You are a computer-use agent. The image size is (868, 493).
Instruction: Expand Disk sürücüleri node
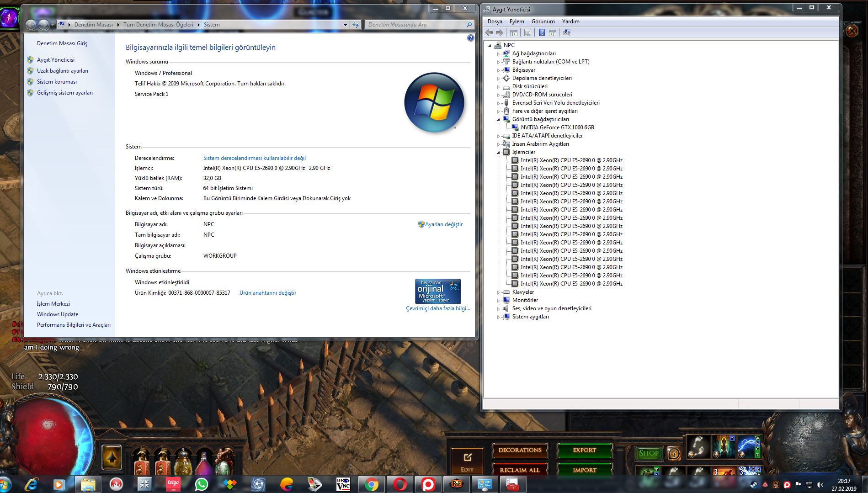[499, 86]
